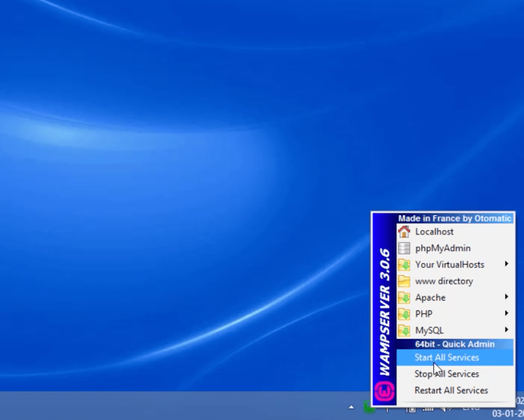Choose Start All Services
This screenshot has height=420, width=524.
[455, 358]
